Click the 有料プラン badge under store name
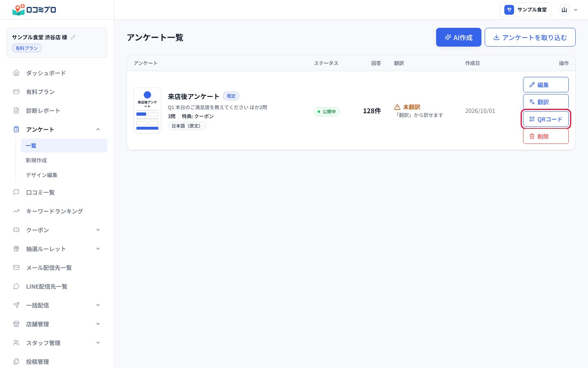The width and height of the screenshot is (588, 368). pos(27,48)
